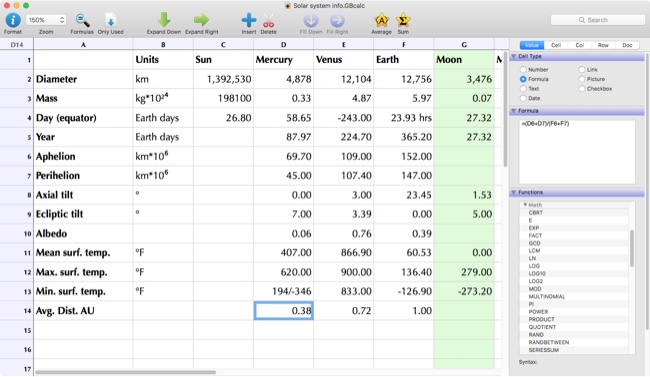Click the Moon max temp cell 279.00
The image size is (650, 377).
(464, 272)
